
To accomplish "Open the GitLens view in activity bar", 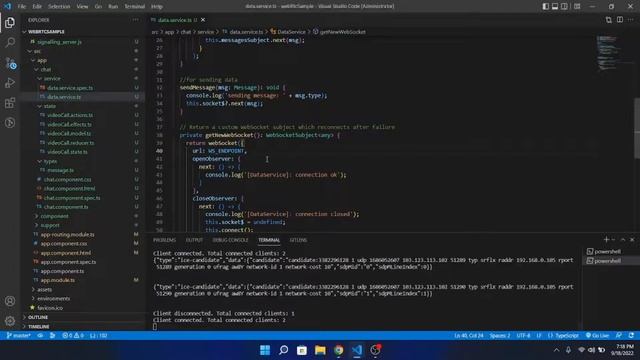I will pos(10,123).
